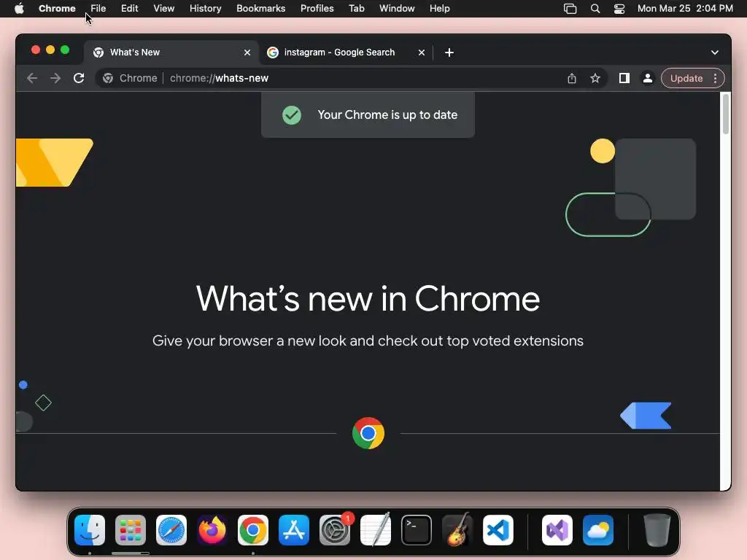Viewport: 747px width, 560px height.
Task: Open the Apple menu
Action: [19, 9]
